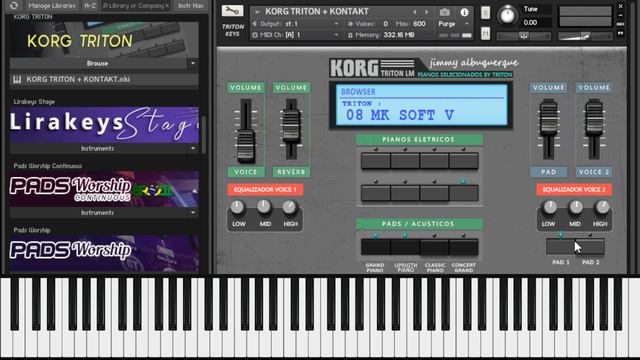Expand KORG TRITON Browse dropdown arrow

click(x=193, y=64)
